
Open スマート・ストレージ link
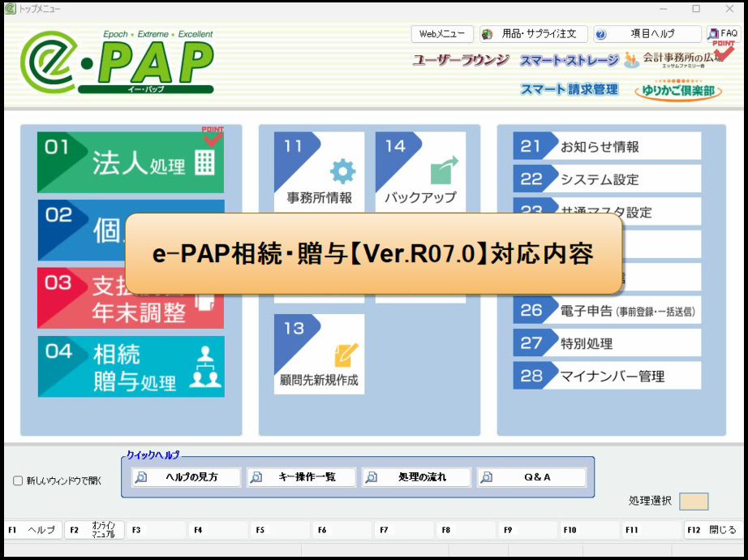click(569, 61)
